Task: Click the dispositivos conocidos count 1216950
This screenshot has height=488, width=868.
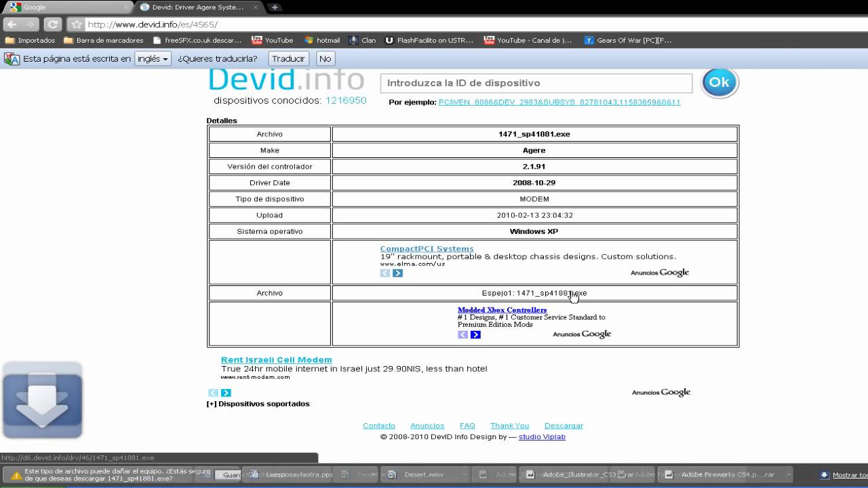Action: pos(346,100)
